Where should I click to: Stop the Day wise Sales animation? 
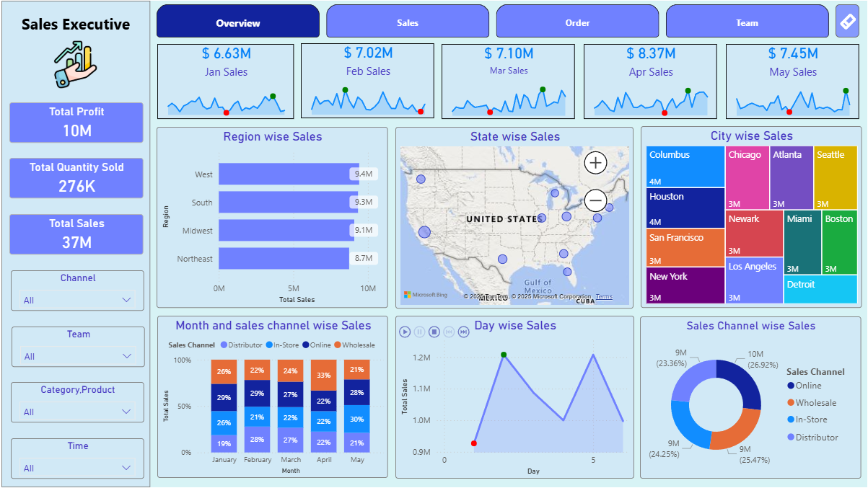click(434, 332)
